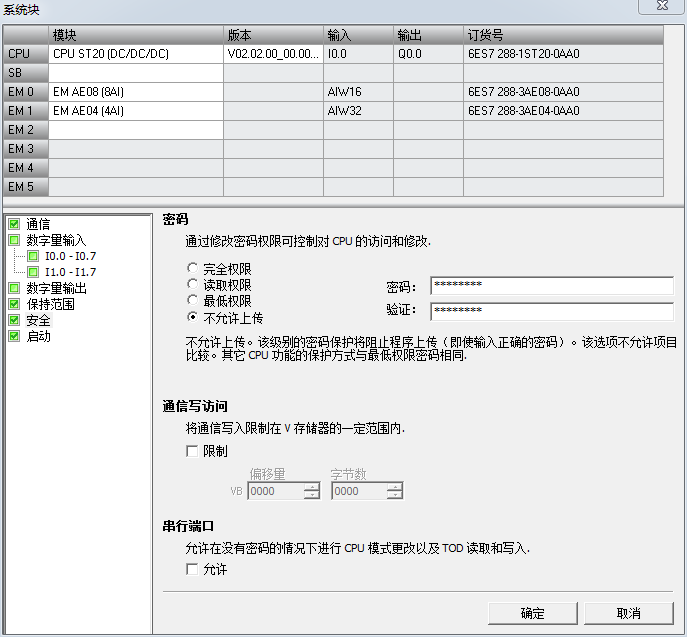The image size is (687, 637).
Task: Select the 读取权限 radio button
Action: [x=193, y=285]
